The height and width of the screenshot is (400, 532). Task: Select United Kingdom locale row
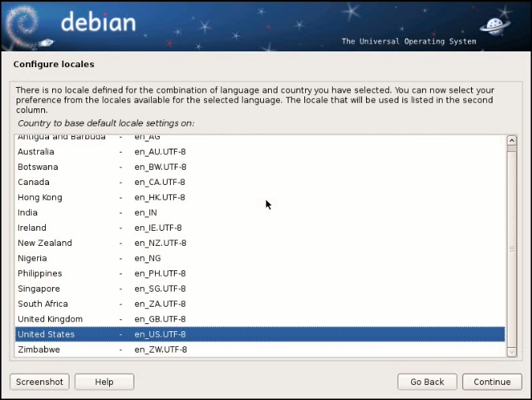click(260, 319)
